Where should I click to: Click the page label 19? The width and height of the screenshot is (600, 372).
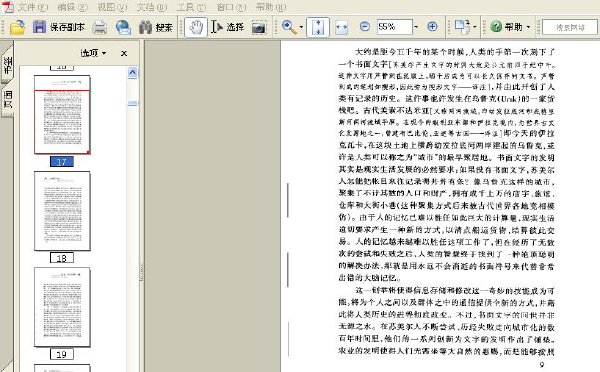[62, 354]
